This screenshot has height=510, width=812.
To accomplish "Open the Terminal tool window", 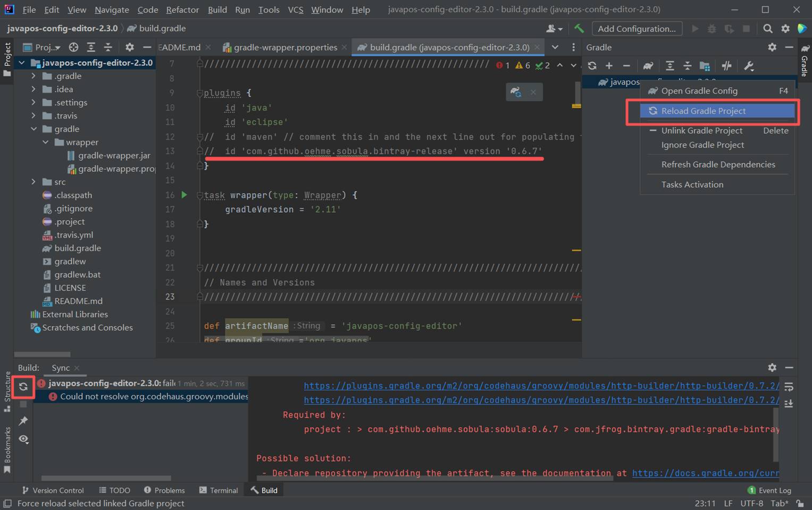I will click(x=219, y=490).
